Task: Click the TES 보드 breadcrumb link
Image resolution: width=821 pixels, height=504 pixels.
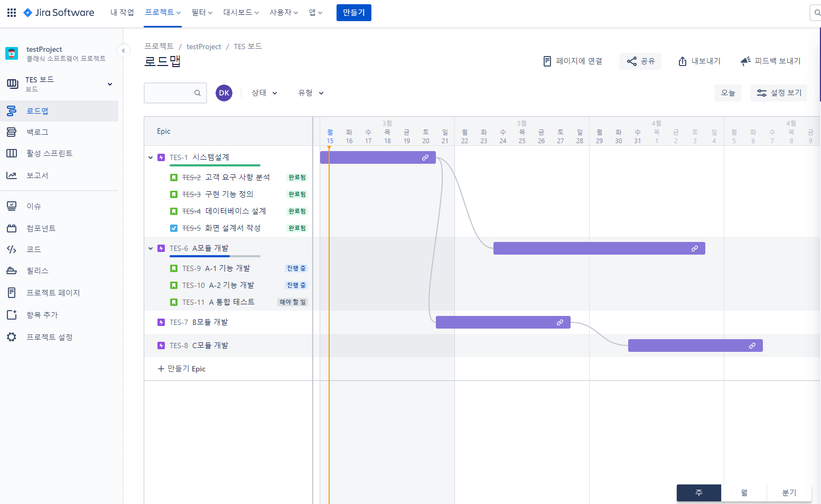Action: coord(248,46)
